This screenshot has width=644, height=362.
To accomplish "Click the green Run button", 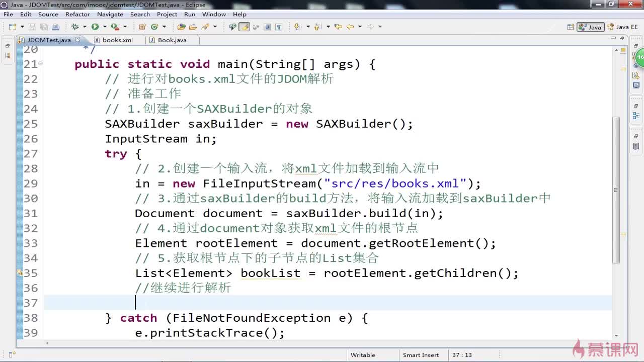I will [x=95, y=27].
